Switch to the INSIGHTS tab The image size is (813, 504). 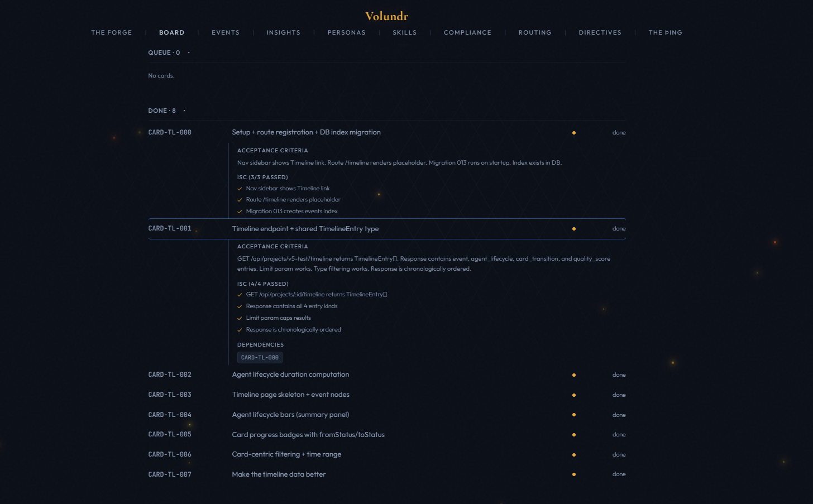(x=284, y=32)
